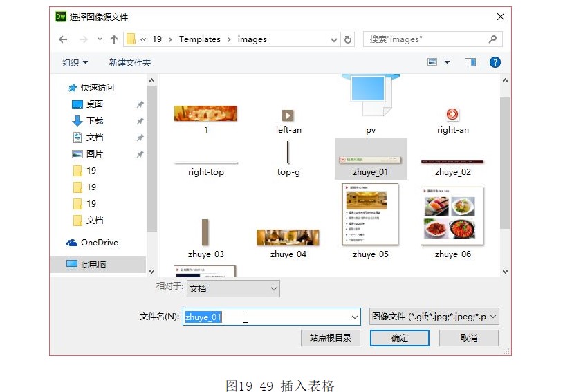Expand the file name history dropdown
Viewport: 581px width, 392px height.
click(355, 317)
